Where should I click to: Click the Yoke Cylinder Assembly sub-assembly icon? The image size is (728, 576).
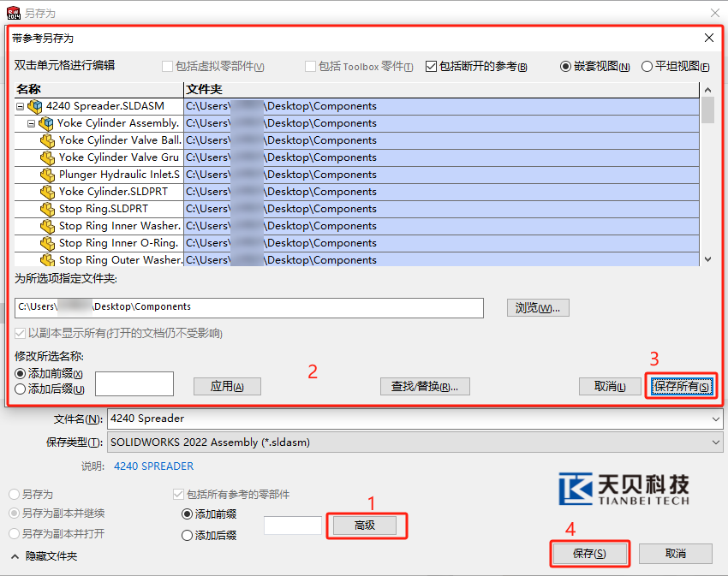(x=46, y=123)
